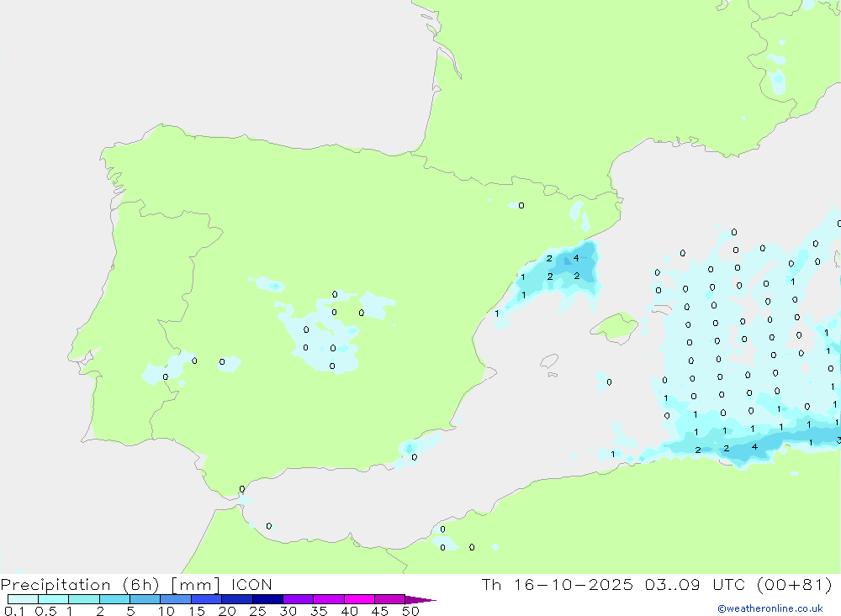841x616 pixels.
Task: Click the 'Precipitation (6h) [mm] ICON' title
Action: pos(136,584)
